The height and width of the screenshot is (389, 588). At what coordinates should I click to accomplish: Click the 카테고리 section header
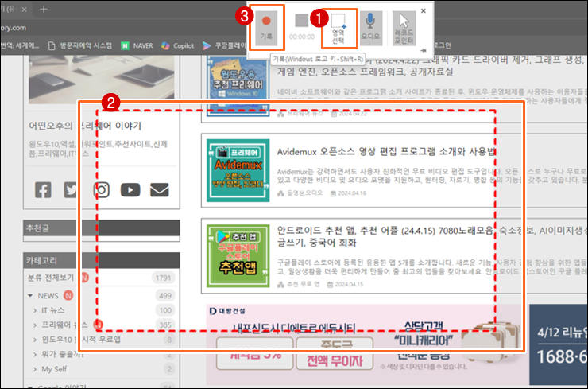[x=101, y=260]
